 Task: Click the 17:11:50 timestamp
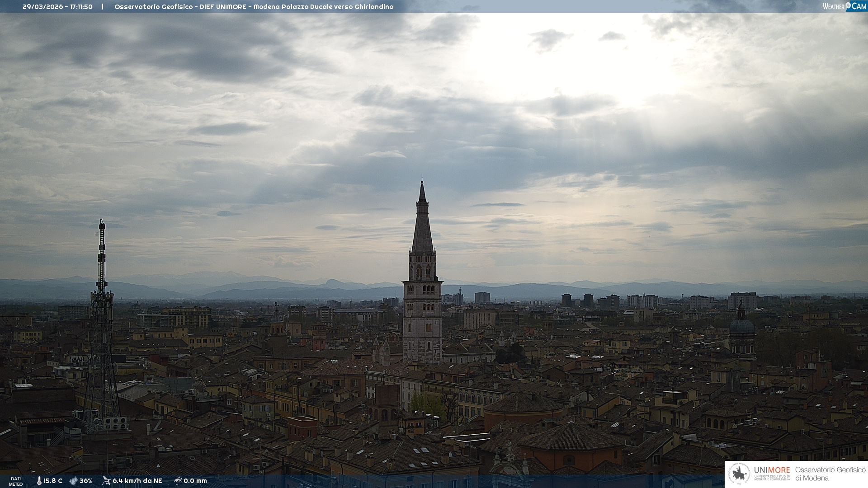click(x=81, y=7)
